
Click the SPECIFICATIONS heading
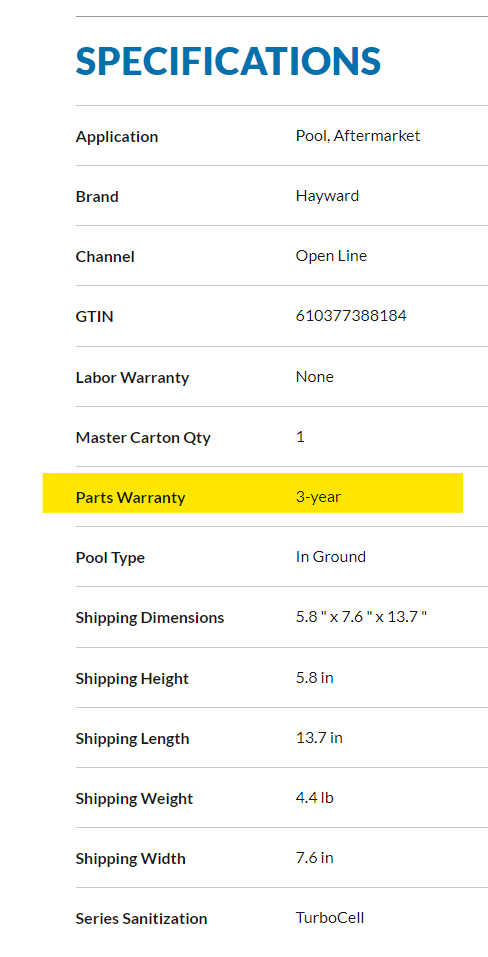(x=228, y=61)
